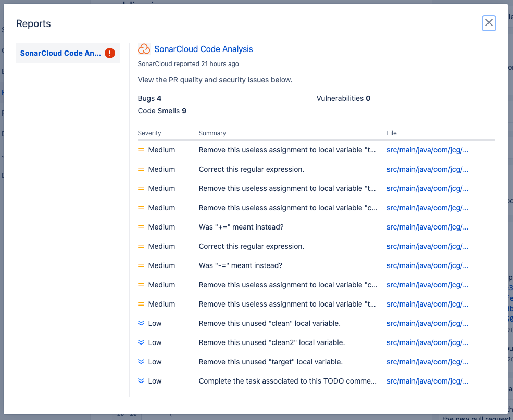Viewport: 513px width, 420px height.
Task: Click the medium severity icon for 'Was "+=" meant instead?'
Action: click(141, 227)
